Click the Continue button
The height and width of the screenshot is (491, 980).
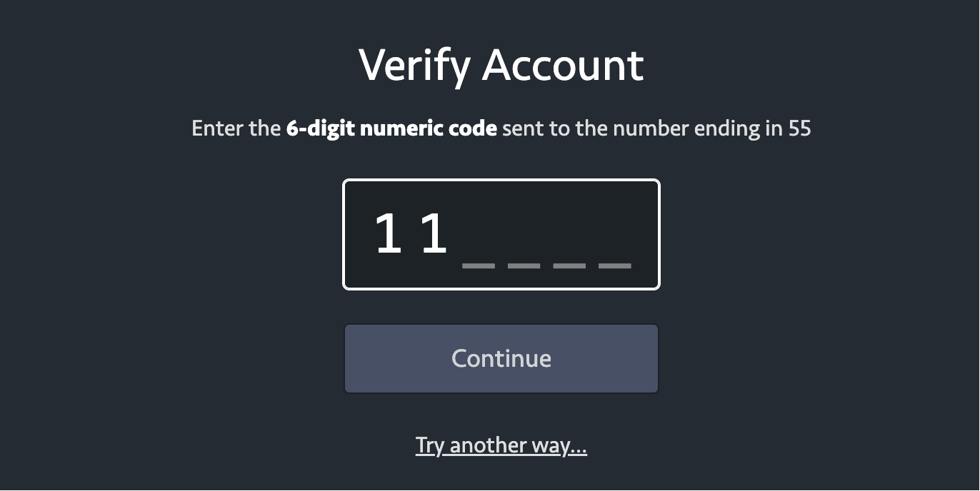[501, 358]
